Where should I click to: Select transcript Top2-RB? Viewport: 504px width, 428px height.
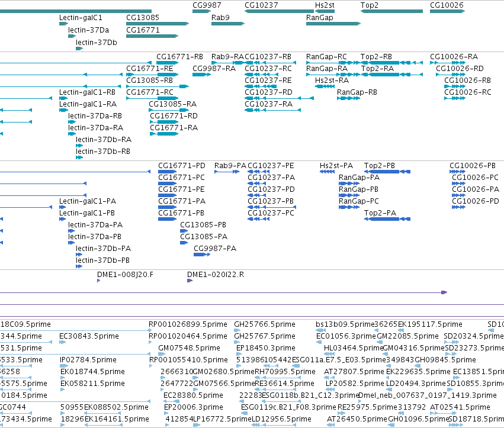376,57
